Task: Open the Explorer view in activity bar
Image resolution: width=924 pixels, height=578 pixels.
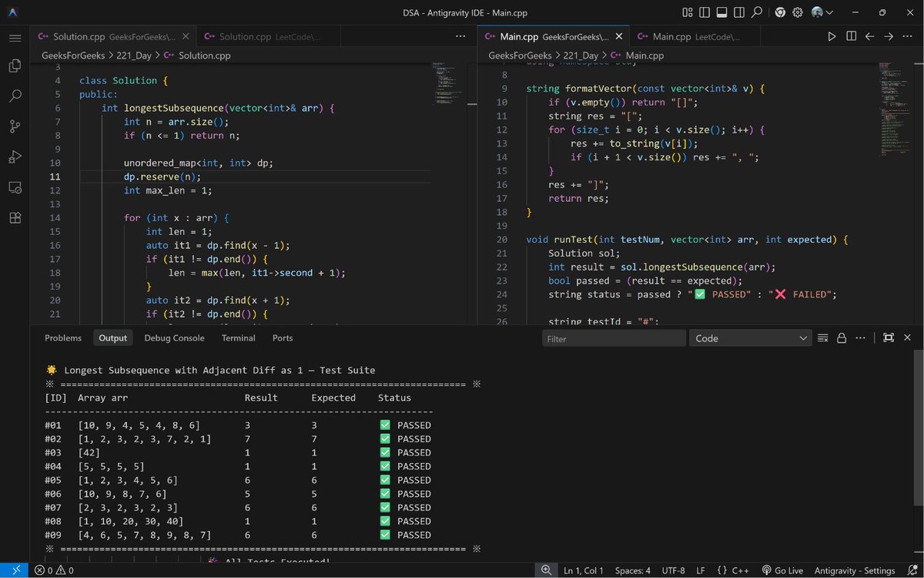Action: 15,66
